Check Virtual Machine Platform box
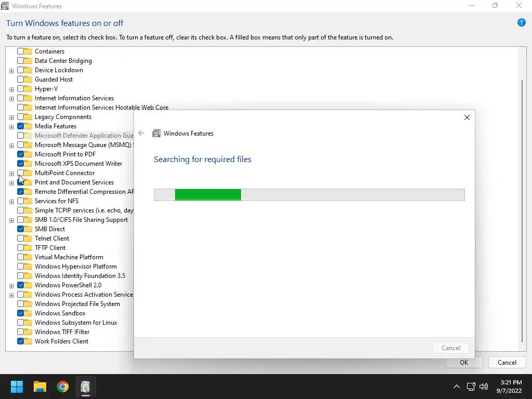The width and height of the screenshot is (532, 399). pos(20,257)
